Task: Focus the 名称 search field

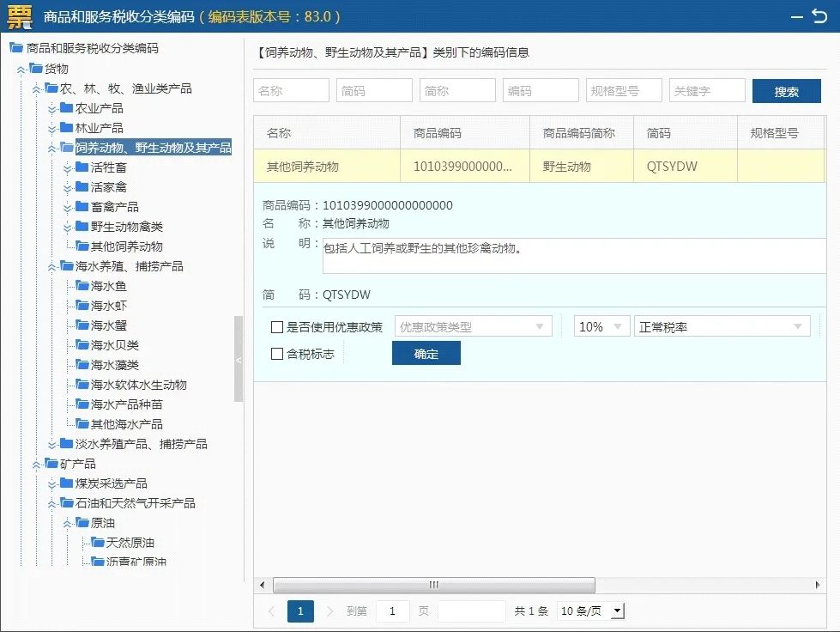Action: point(292,90)
